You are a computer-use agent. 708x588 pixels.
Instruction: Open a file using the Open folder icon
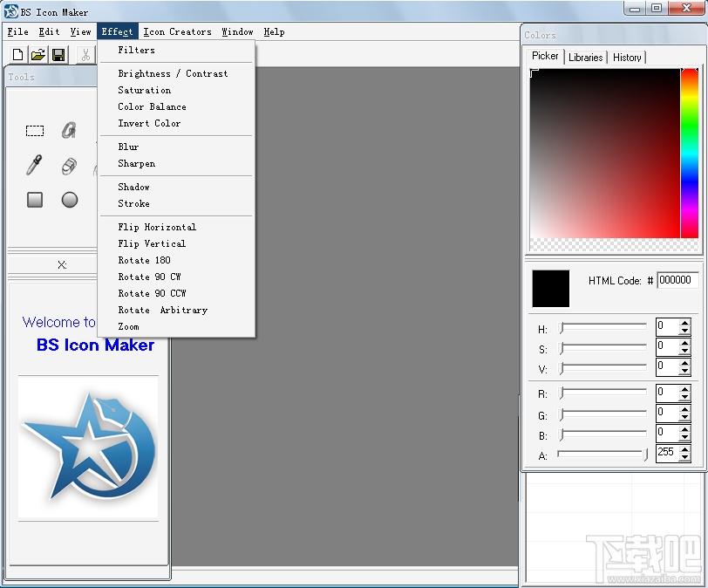37,54
